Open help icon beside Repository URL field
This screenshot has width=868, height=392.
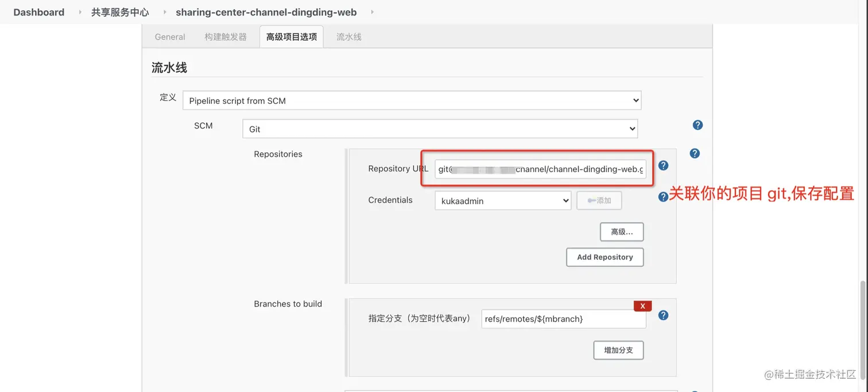tap(663, 165)
